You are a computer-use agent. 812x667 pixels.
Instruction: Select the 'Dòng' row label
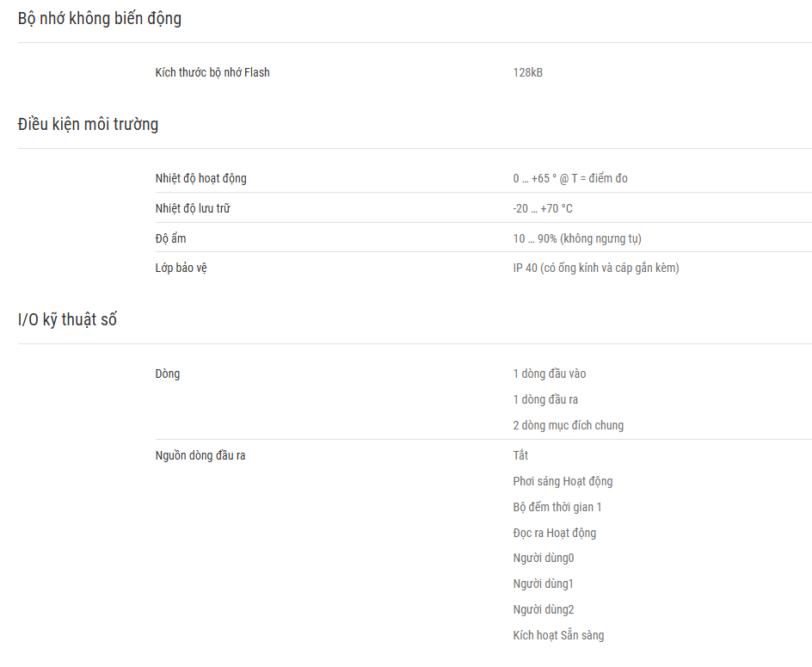167,374
